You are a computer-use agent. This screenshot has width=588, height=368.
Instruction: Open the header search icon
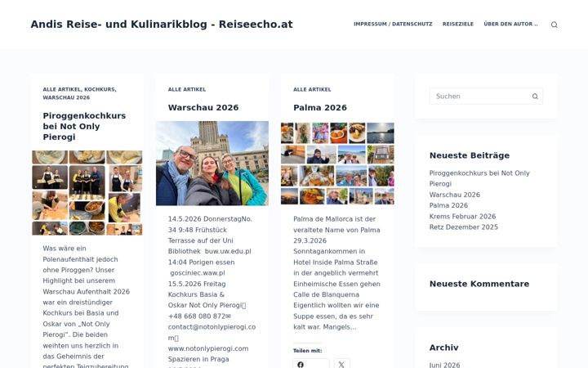click(x=554, y=25)
